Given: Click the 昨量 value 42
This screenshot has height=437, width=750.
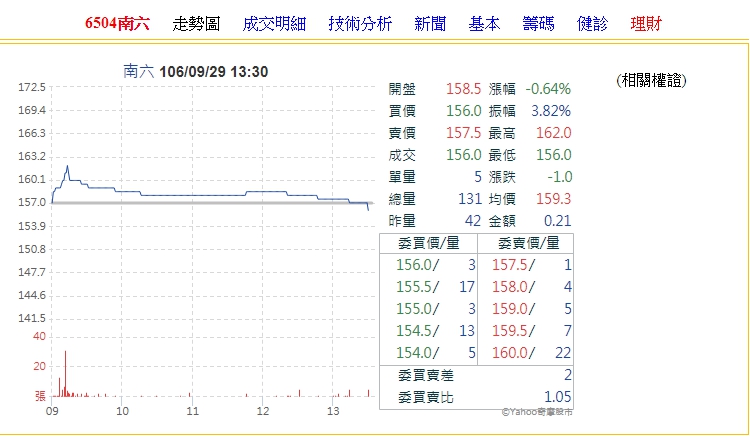Looking at the screenshot, I should pos(473,221).
